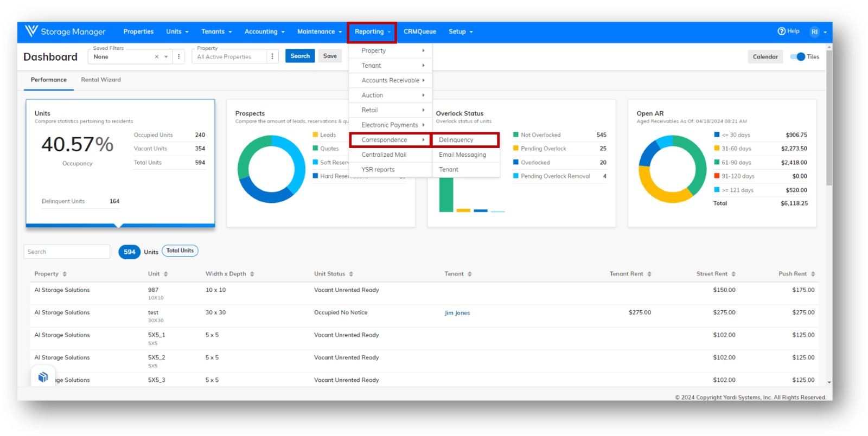
Task: Click the units table Search field
Action: point(67,252)
